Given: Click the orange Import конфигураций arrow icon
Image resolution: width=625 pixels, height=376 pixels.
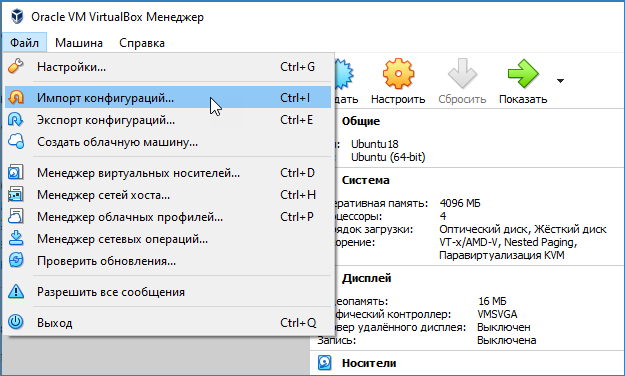Looking at the screenshot, I should coord(16,97).
